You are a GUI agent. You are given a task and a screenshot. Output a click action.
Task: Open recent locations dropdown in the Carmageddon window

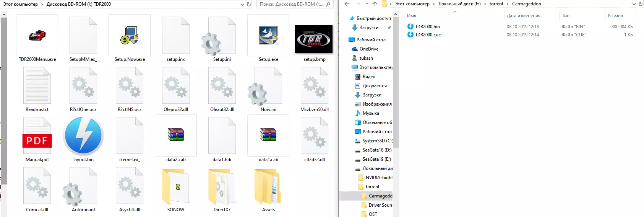tap(367, 4)
